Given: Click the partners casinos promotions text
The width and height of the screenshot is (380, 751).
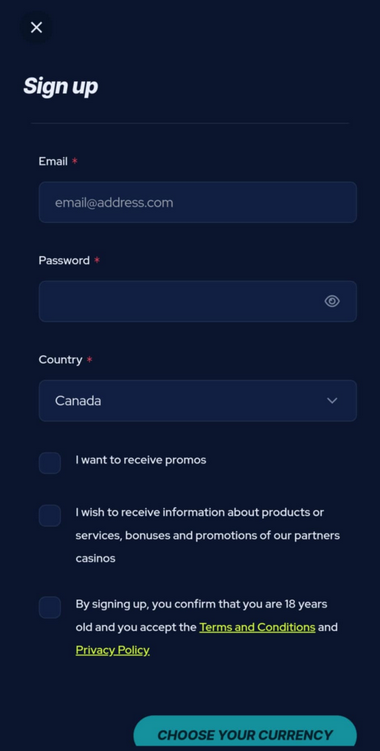Looking at the screenshot, I should tap(207, 535).
